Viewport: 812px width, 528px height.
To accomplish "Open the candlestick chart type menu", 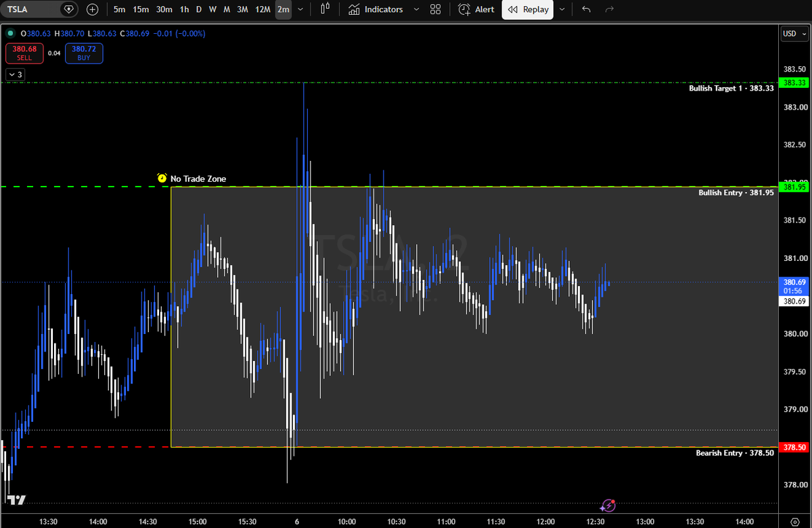I will click(x=325, y=9).
